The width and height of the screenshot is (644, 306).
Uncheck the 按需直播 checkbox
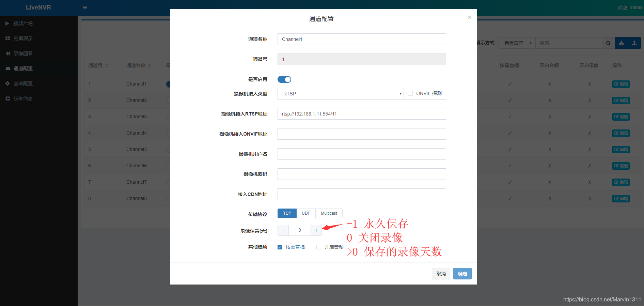pos(280,247)
